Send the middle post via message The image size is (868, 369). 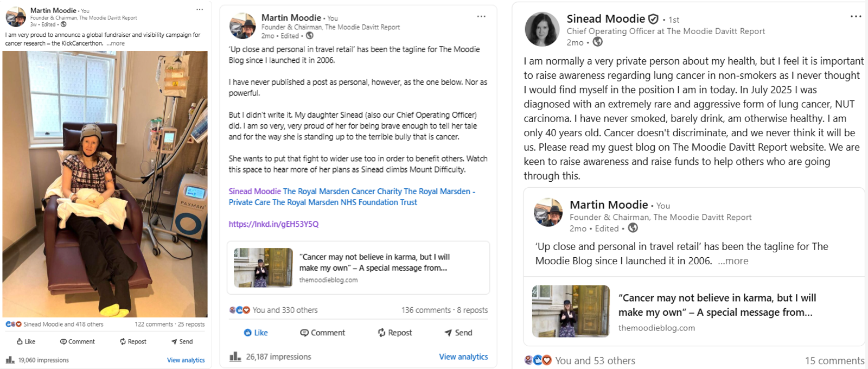click(x=458, y=333)
